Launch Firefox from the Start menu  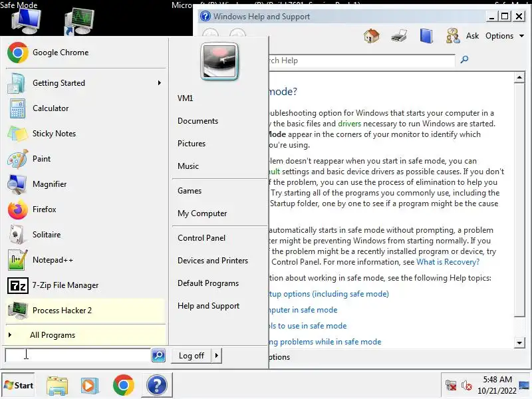(x=85, y=209)
